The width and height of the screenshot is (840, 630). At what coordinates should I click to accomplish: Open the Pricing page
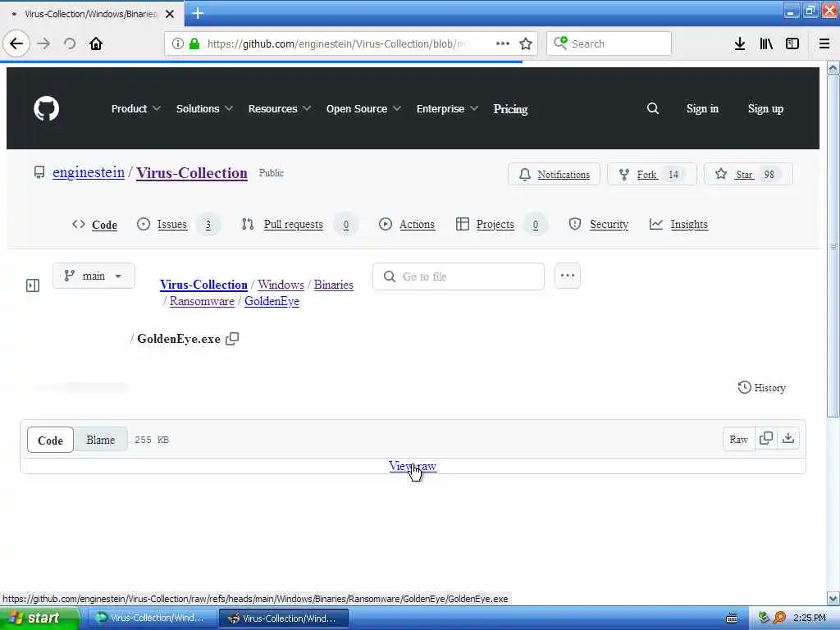(x=510, y=109)
